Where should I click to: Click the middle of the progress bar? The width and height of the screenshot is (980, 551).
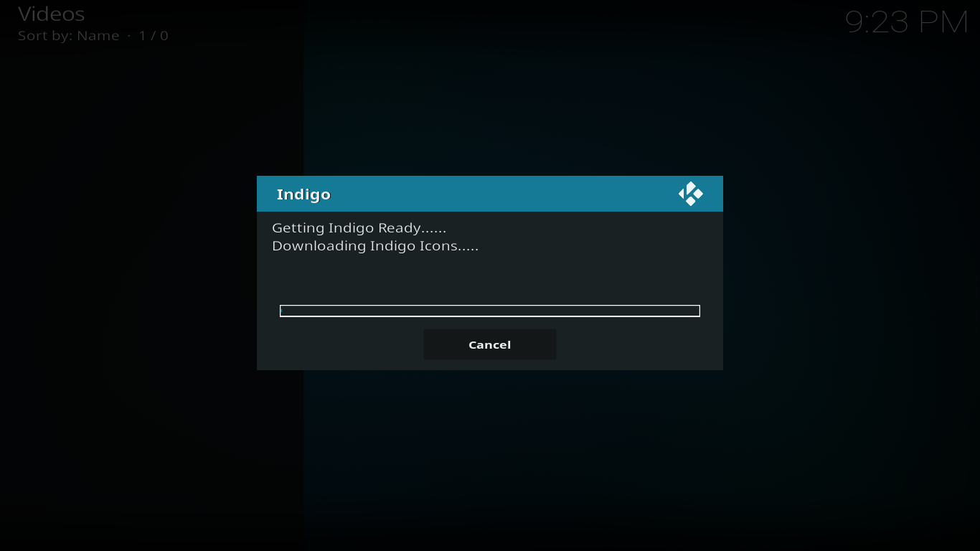click(489, 311)
